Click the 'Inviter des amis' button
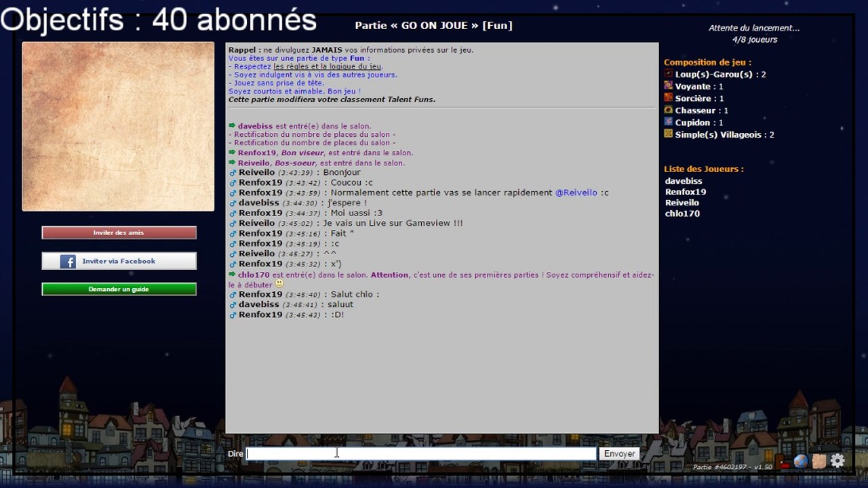Screen dimensions: 868x488 coord(119,232)
